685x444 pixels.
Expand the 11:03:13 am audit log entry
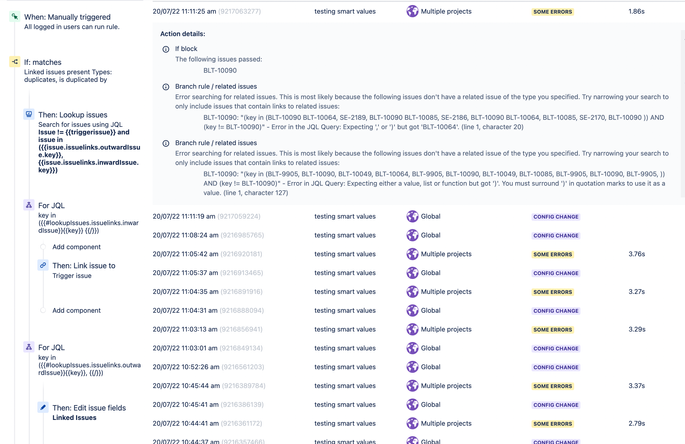click(x=419, y=329)
